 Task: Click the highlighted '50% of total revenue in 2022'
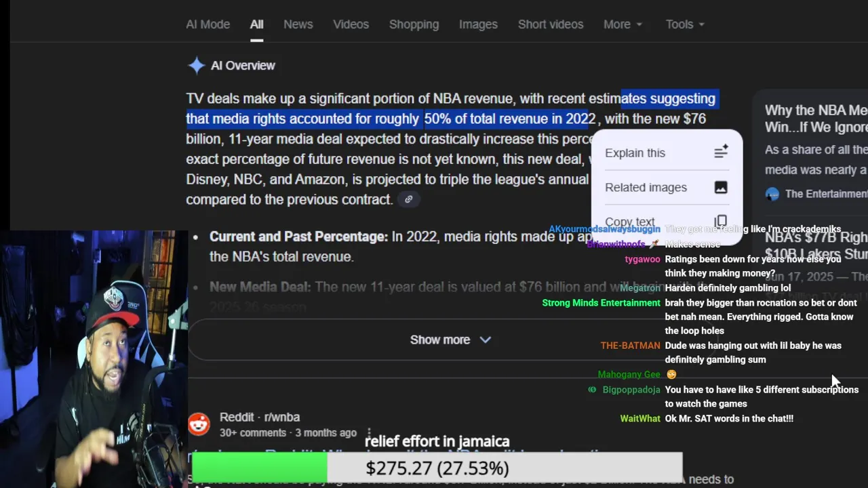510,119
